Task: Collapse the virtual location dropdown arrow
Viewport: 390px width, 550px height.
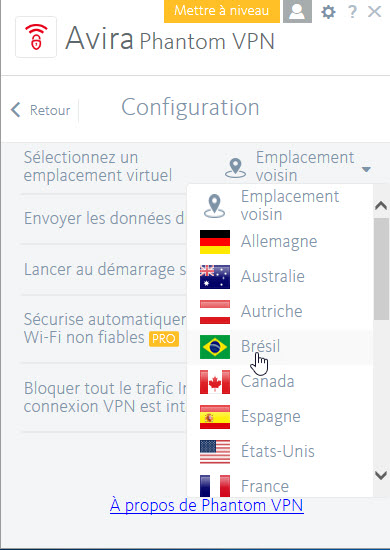Action: pos(366,170)
